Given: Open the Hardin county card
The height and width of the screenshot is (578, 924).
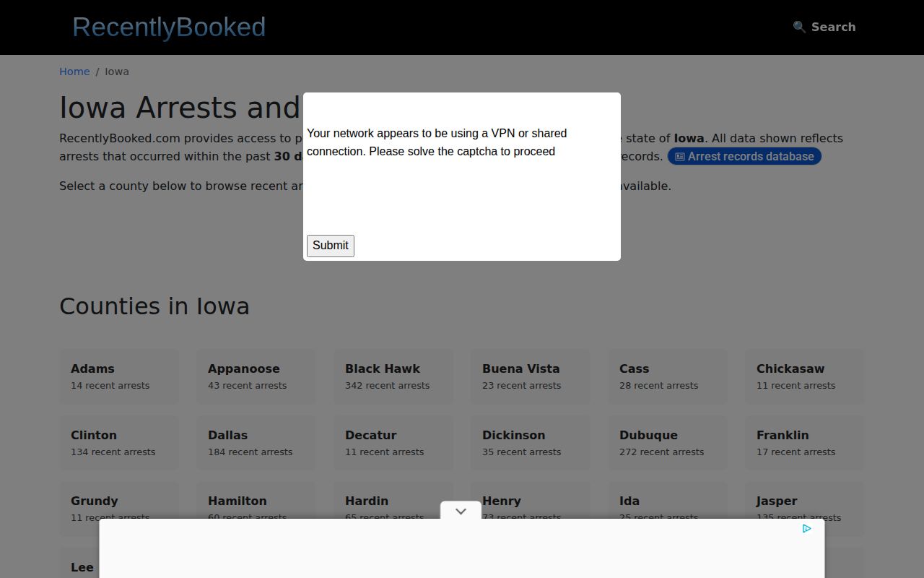Looking at the screenshot, I should (x=393, y=500).
